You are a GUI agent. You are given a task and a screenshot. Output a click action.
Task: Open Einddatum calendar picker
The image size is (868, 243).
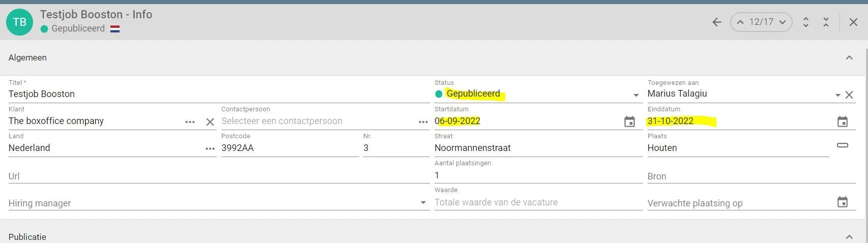[x=843, y=121]
